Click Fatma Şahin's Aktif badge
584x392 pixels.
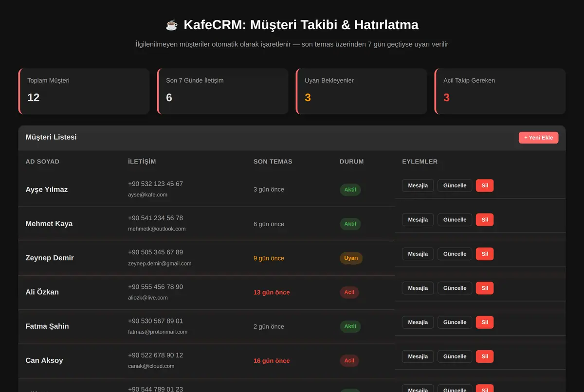tap(350, 326)
